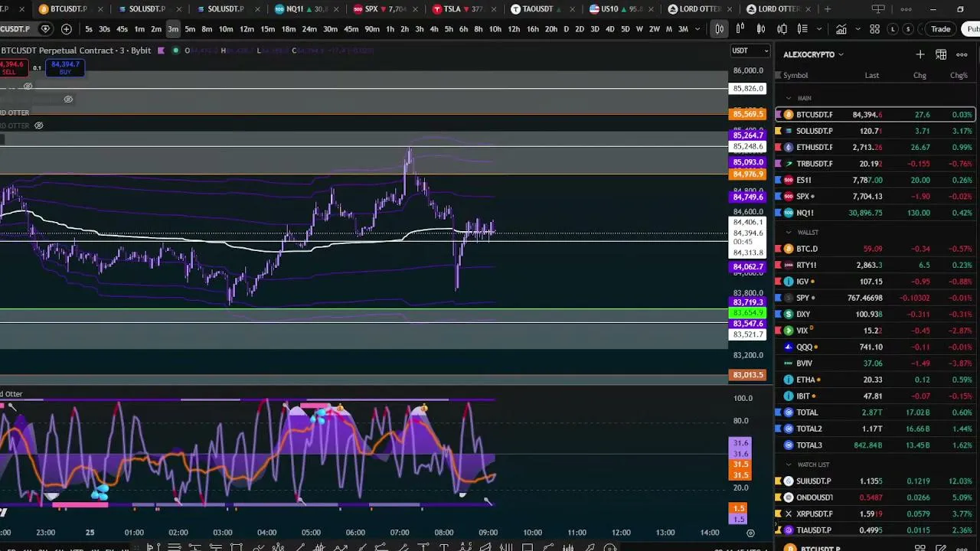Select the volume candles chart style icon
The height and width of the screenshot is (551, 980).
pos(802,29)
